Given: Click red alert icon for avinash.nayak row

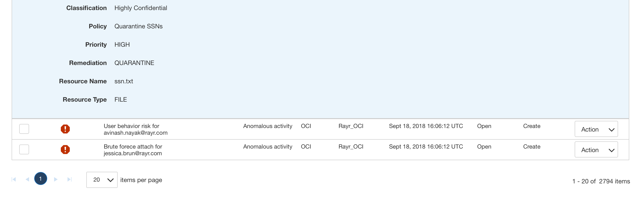Looking at the screenshot, I should (65, 129).
